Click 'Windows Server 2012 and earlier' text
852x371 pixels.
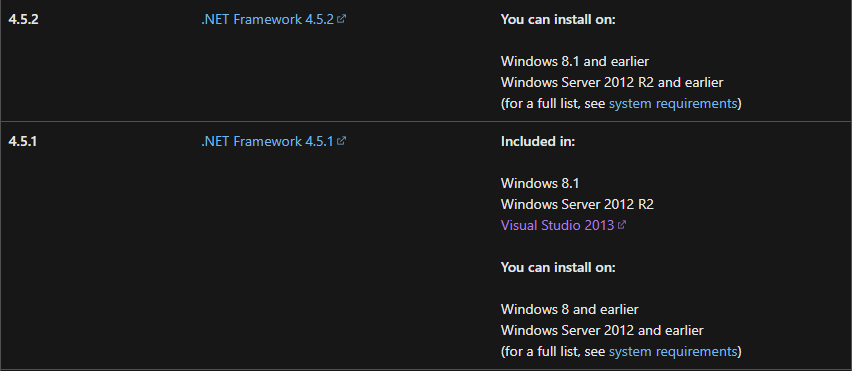[x=602, y=330]
